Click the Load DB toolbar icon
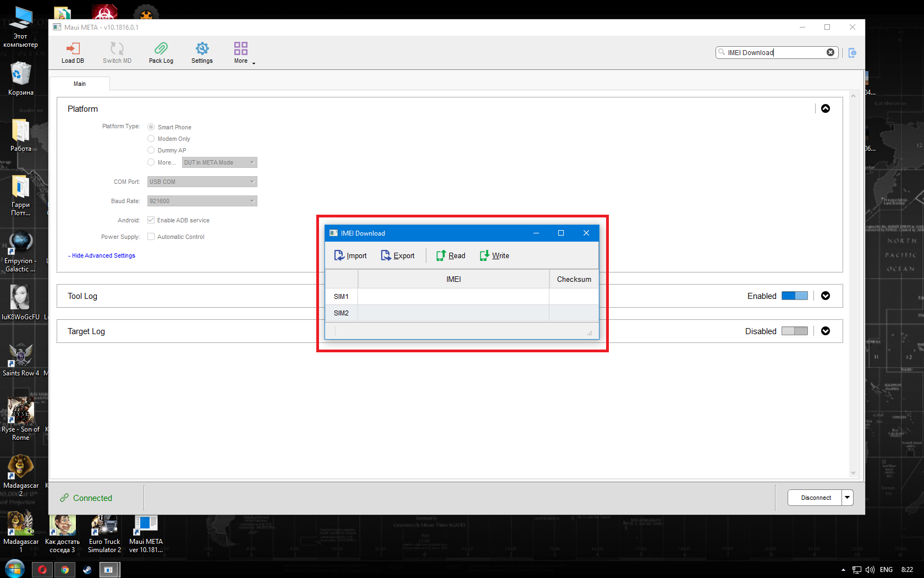Viewport: 924px width, 578px height. coord(73,53)
